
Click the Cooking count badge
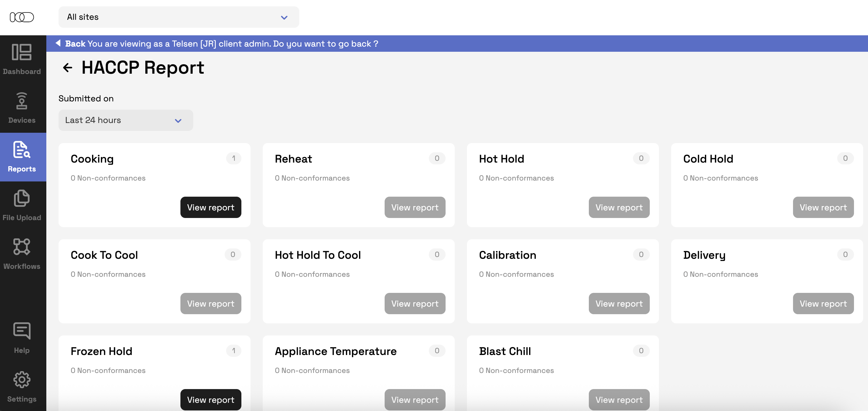pyautogui.click(x=233, y=158)
